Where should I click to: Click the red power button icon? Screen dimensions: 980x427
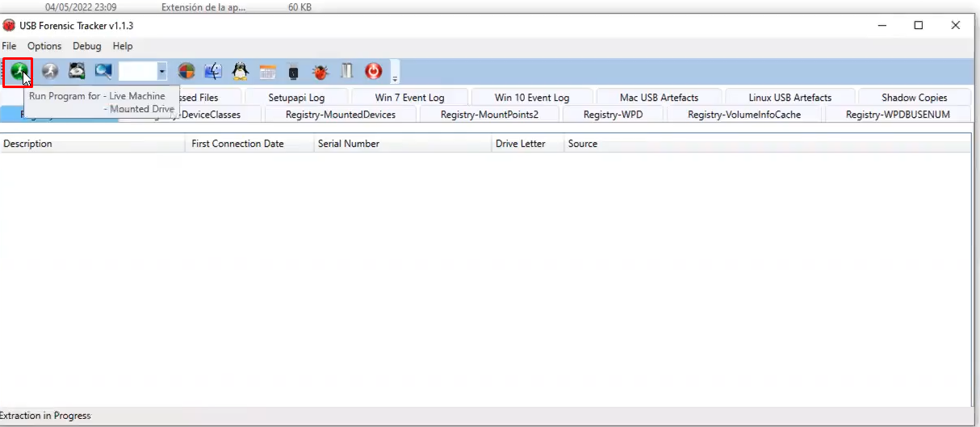373,72
